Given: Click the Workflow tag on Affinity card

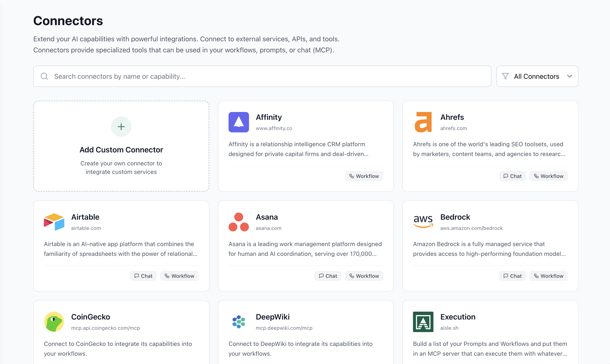Looking at the screenshot, I should click(x=364, y=176).
